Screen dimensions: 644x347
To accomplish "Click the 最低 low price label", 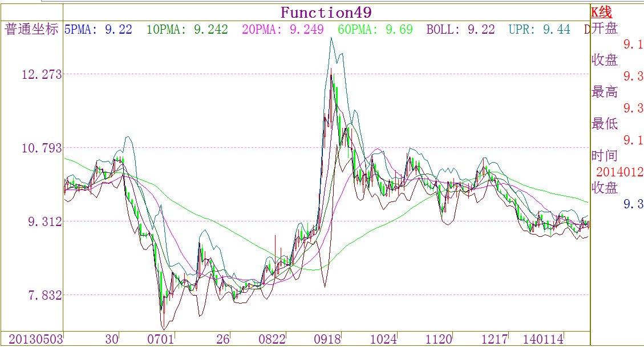I will 605,124.
